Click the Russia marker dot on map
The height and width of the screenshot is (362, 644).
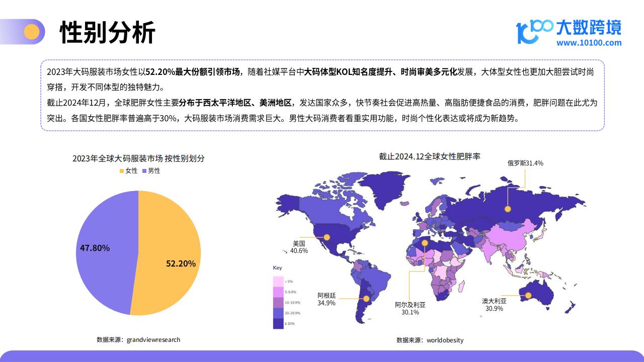coord(508,209)
